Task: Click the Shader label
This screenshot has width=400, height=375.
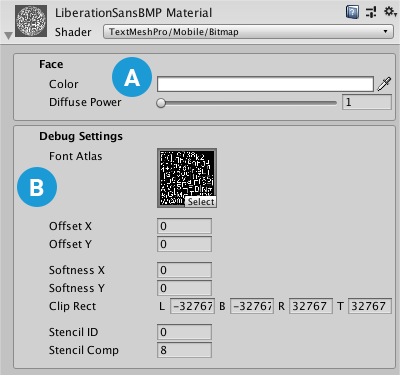Action: (73, 32)
